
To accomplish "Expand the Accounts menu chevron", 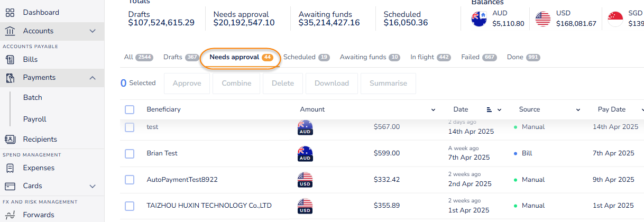I will pos(93,31).
